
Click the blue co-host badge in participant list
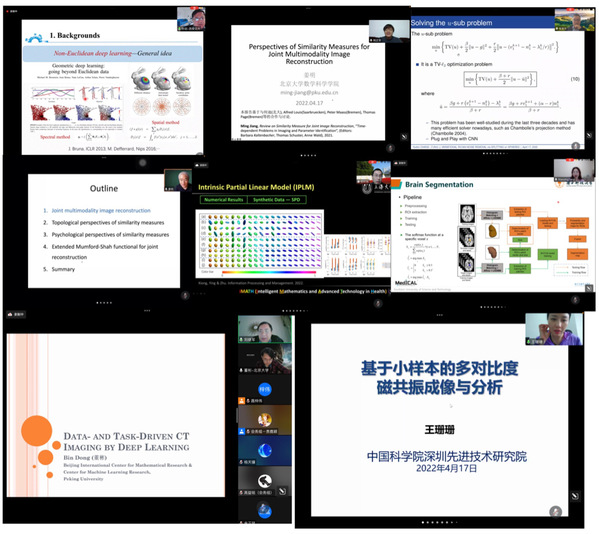(241, 431)
